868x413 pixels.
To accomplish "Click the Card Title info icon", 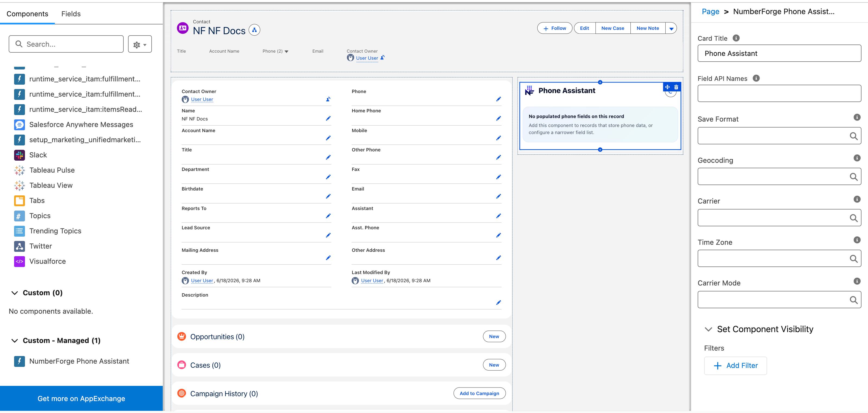I will pyautogui.click(x=736, y=38).
